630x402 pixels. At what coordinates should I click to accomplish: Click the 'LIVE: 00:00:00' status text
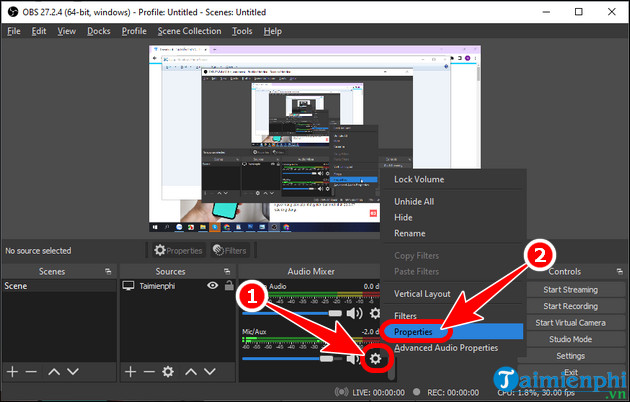pyautogui.click(x=378, y=392)
